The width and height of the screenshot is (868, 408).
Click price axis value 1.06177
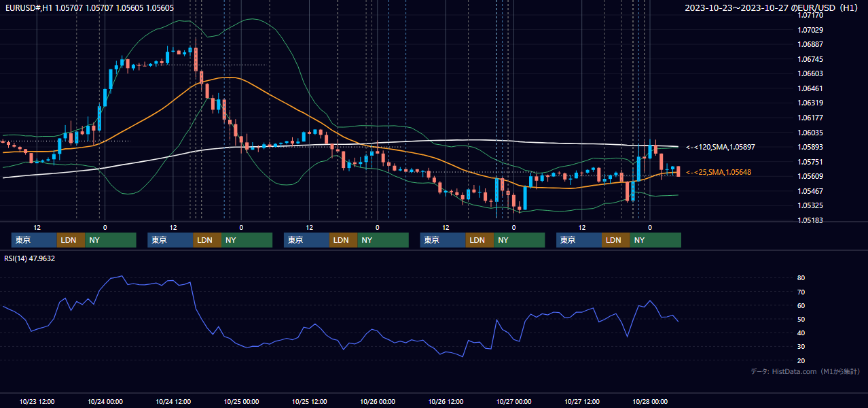click(x=811, y=118)
